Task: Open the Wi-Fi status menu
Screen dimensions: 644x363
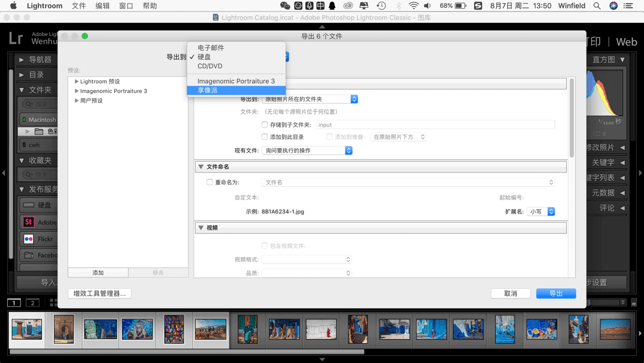Action: 414,6
